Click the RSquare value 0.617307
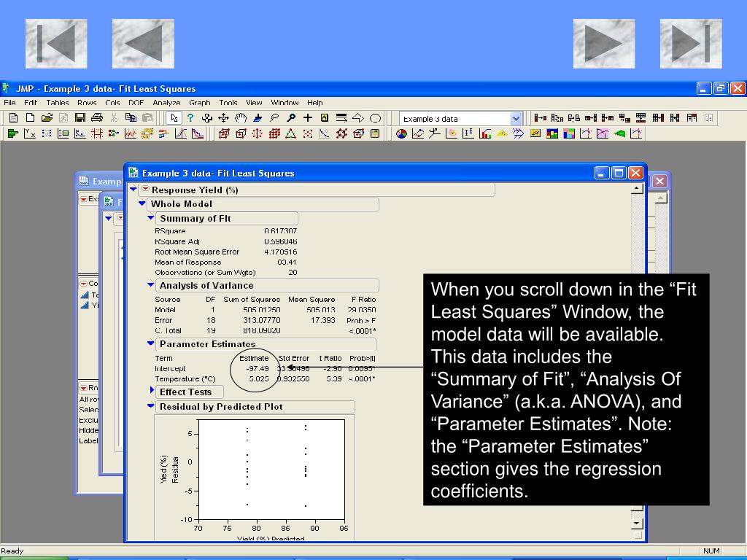The image size is (747, 560). [281, 231]
